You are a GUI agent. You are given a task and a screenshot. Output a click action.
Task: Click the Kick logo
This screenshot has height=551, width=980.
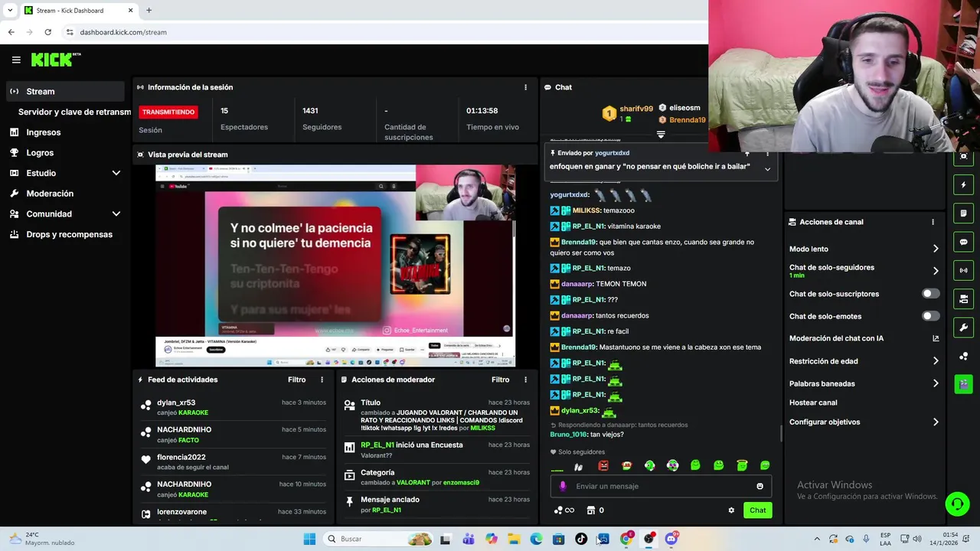[55, 60]
